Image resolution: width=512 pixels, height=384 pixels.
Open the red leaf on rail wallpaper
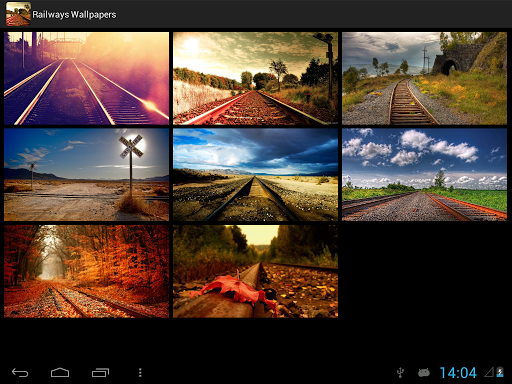pyautogui.click(x=255, y=271)
